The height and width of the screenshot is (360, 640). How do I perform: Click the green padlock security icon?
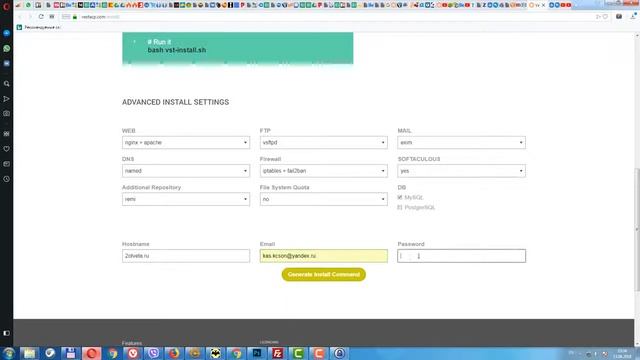click(x=75, y=17)
